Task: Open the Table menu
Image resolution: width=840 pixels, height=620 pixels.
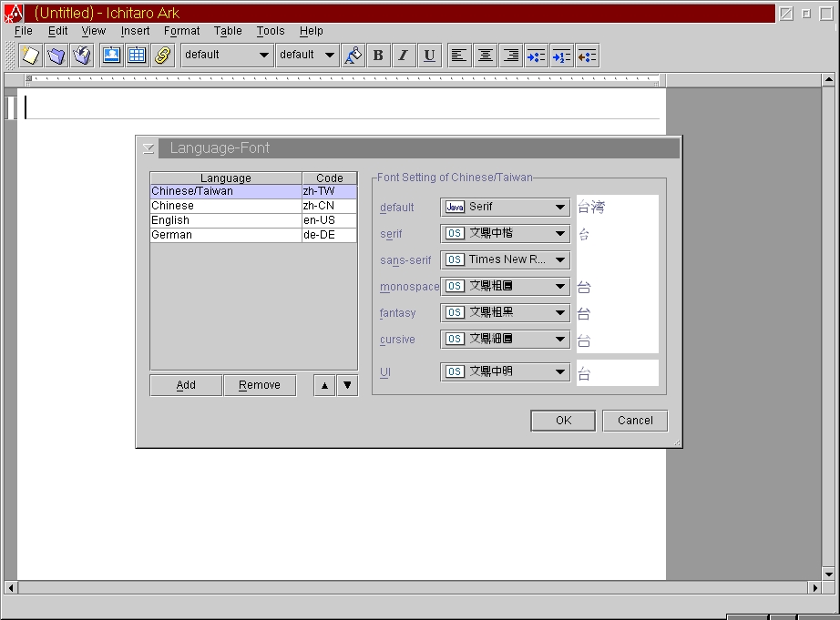Action: pyautogui.click(x=228, y=31)
